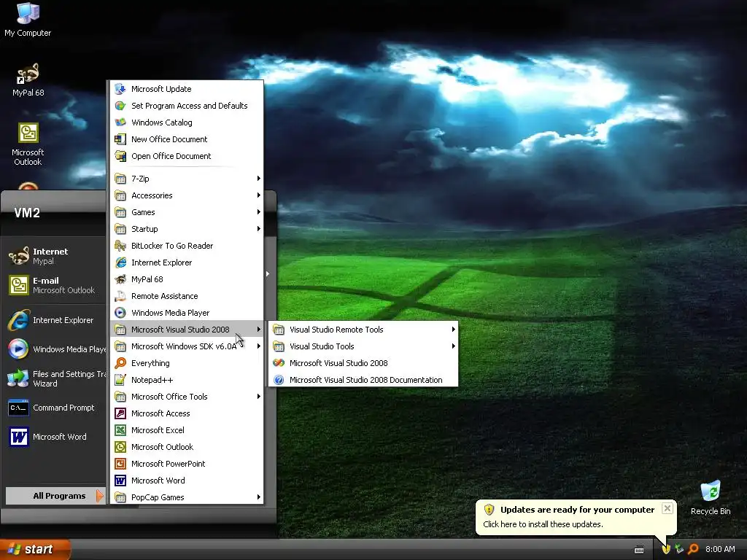The width and height of the screenshot is (747, 560).
Task: Click the New Office Document icon
Action: pos(120,139)
